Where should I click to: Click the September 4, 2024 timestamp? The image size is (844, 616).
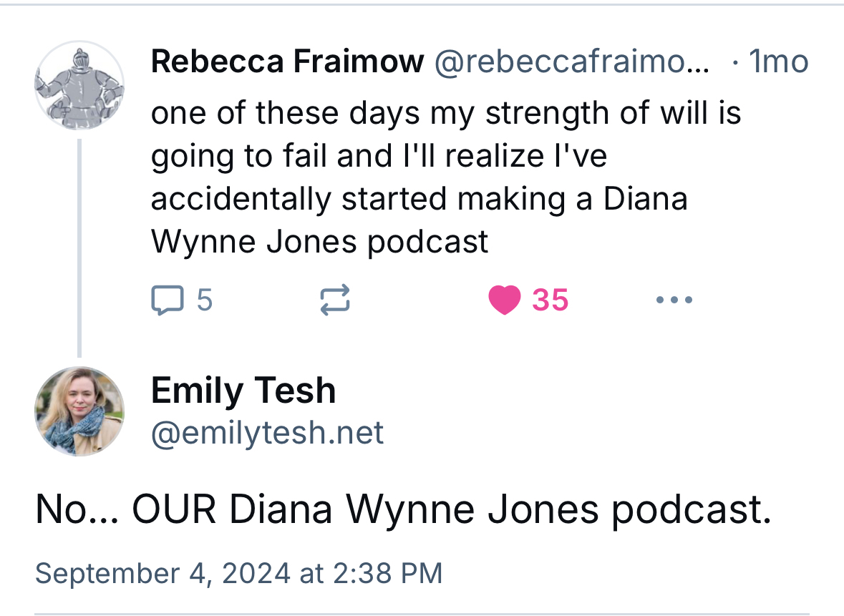pyautogui.click(x=238, y=574)
